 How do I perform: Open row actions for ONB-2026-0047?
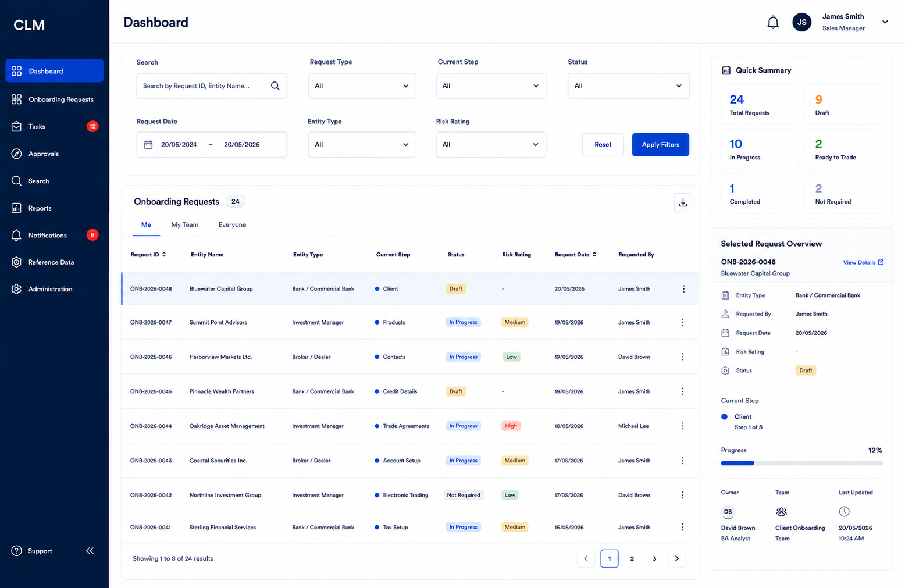(x=683, y=322)
